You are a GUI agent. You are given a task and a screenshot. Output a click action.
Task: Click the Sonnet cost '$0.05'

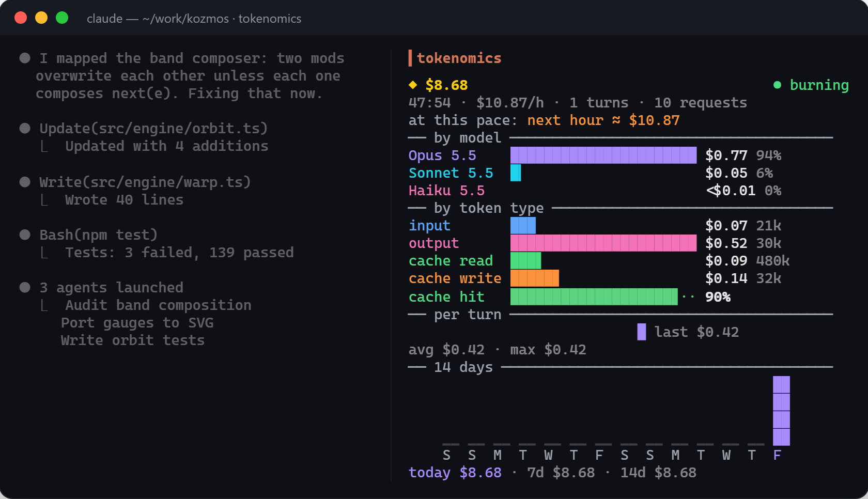pos(726,173)
